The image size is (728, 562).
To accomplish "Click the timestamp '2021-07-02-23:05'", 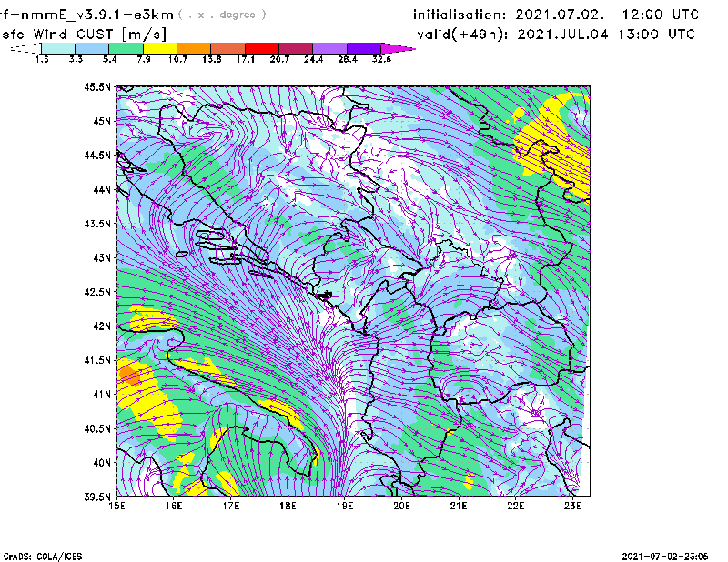I will pos(665,557).
